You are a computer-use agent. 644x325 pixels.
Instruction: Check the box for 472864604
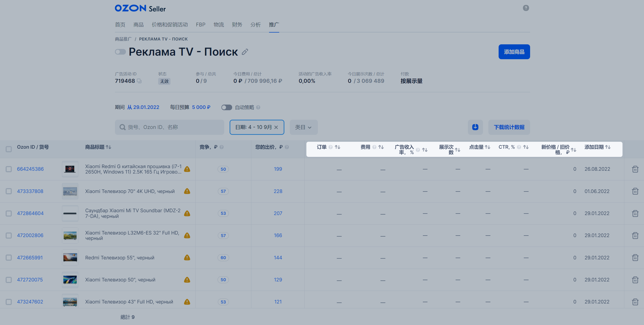pyautogui.click(x=9, y=213)
